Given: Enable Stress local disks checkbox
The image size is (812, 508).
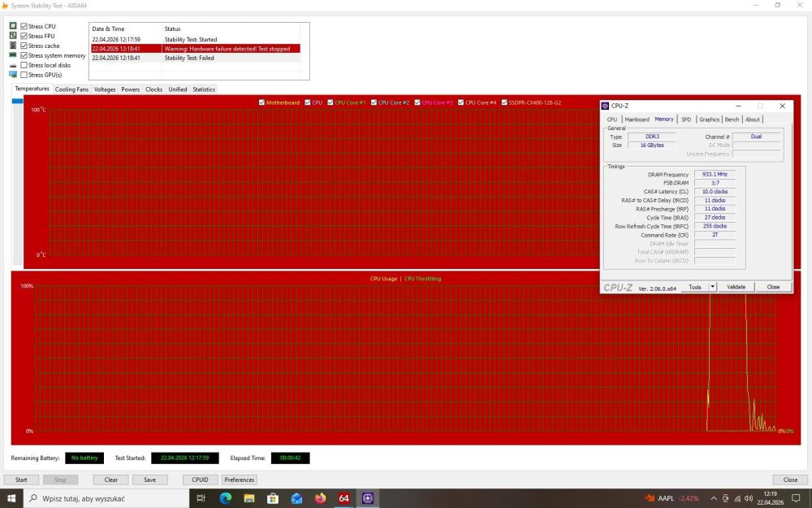Looking at the screenshot, I should [24, 65].
